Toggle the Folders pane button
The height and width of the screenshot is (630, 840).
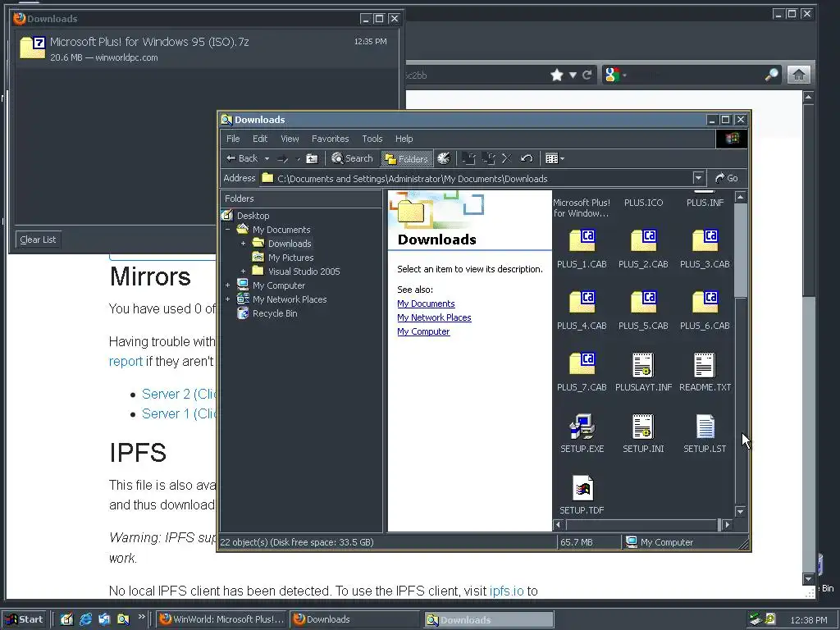pyautogui.click(x=407, y=158)
